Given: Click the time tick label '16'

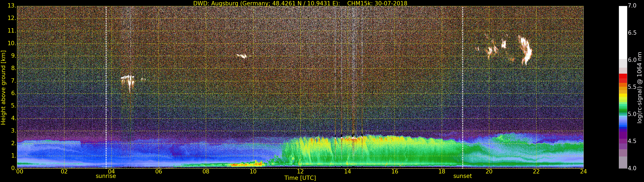Looking at the screenshot, I should (x=395, y=172).
